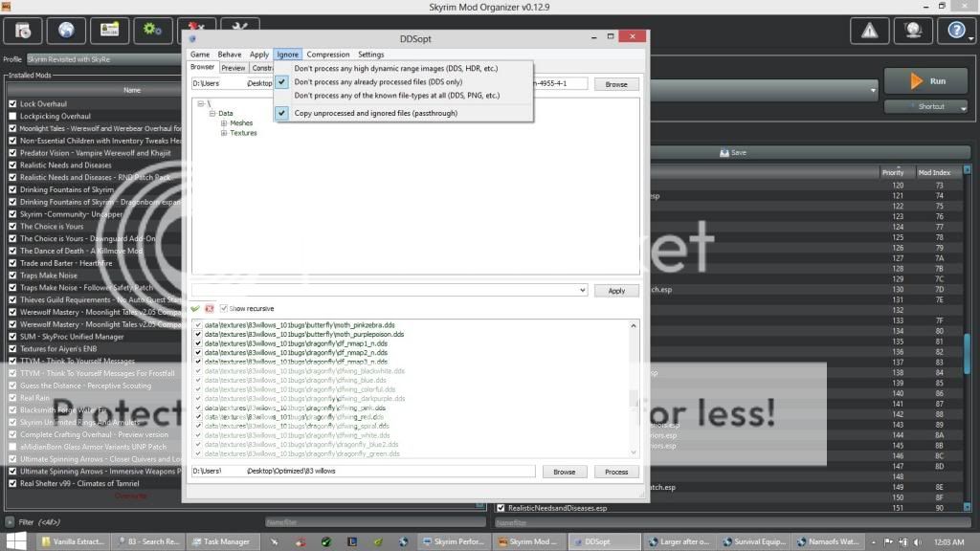Screen dimensions: 980x551
Task: Open the profiles ID card icon
Action: [109, 31]
